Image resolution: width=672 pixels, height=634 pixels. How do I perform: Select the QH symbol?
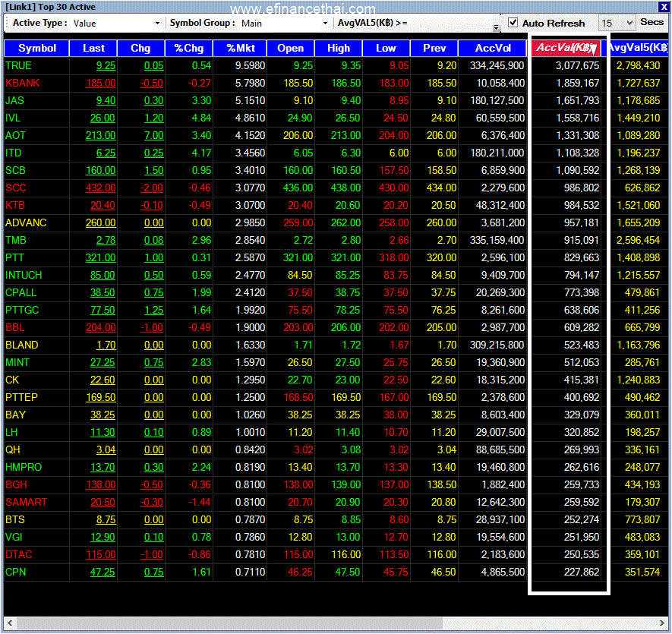[x=13, y=449]
